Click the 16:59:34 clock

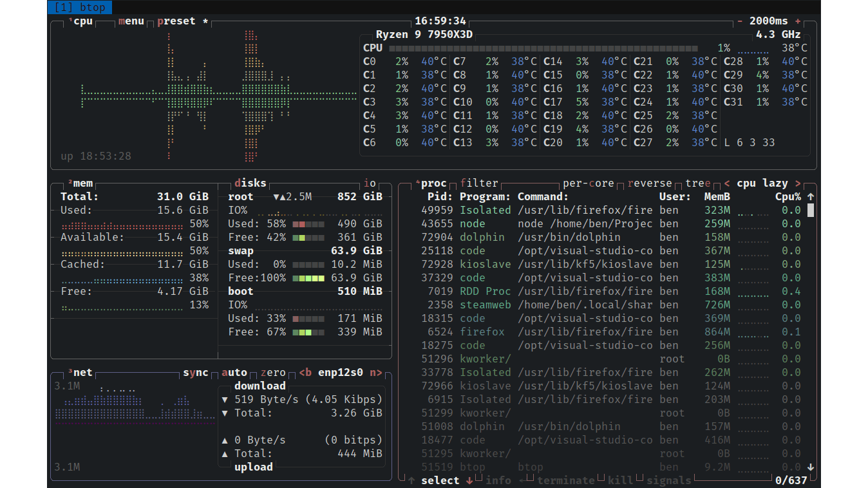440,21
